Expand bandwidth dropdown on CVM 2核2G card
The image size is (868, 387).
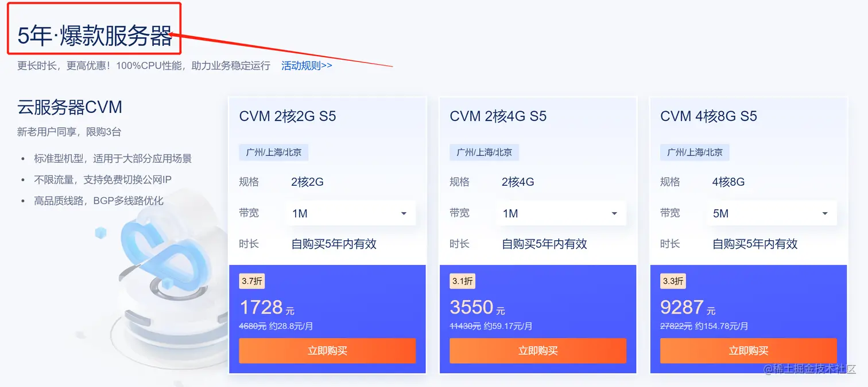coord(350,213)
